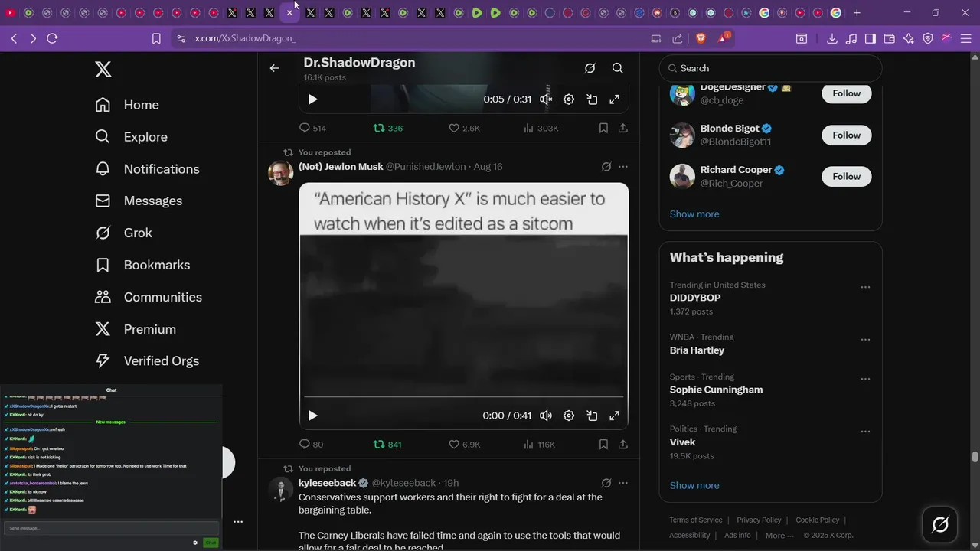Open Premium in sidebar

click(x=136, y=329)
